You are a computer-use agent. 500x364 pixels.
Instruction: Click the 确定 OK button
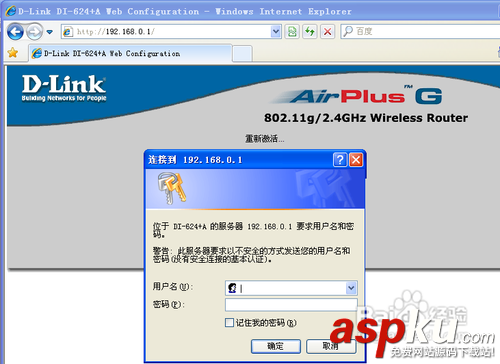point(276,346)
